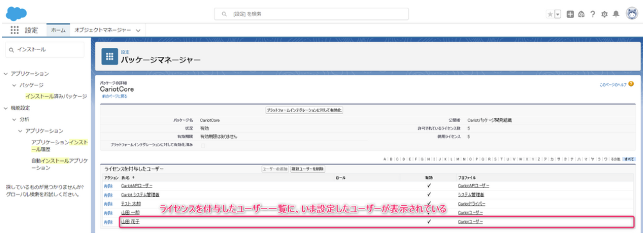Viewport: 644px width, 234px height.
Task: Collapse the 機能設定 tree section
Action: (5, 108)
